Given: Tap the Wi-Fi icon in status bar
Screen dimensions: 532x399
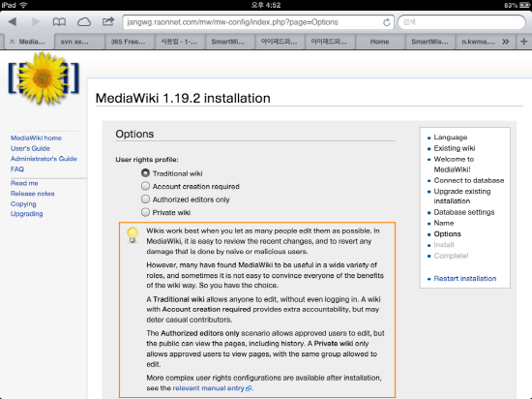Looking at the screenshot, I should click(x=23, y=5).
